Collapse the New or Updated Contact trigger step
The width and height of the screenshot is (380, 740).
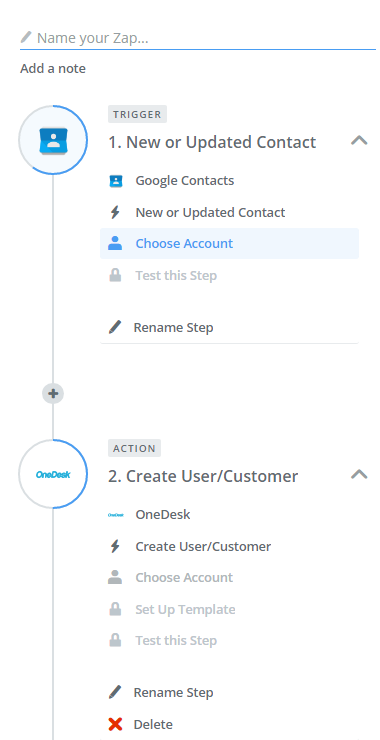coord(359,140)
